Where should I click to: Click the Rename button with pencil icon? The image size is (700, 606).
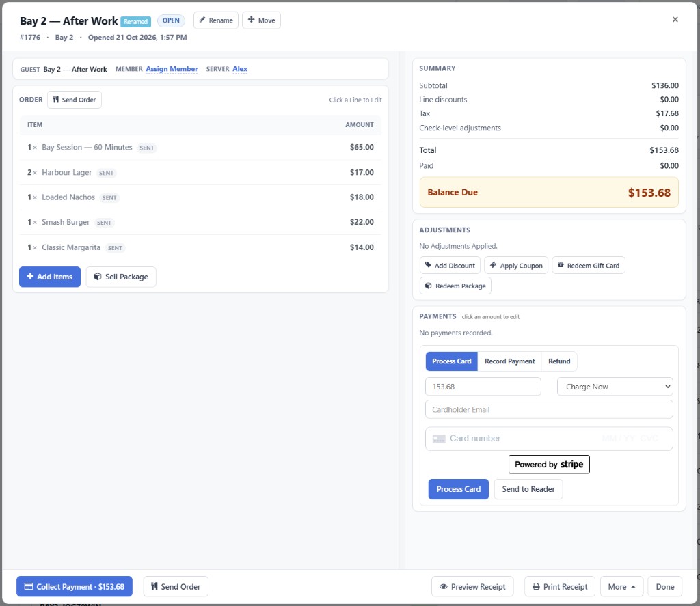click(x=215, y=20)
